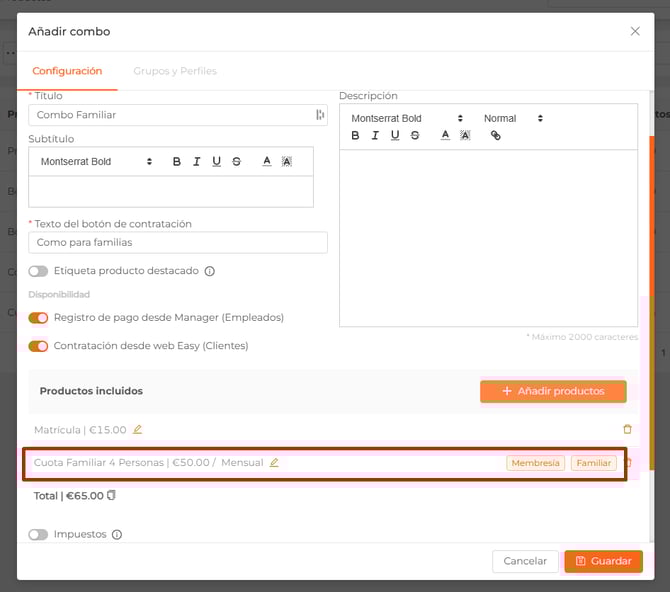Image resolution: width=670 pixels, height=592 pixels.
Task: Edit the Matrícula product with pencil icon
Action: click(138, 430)
